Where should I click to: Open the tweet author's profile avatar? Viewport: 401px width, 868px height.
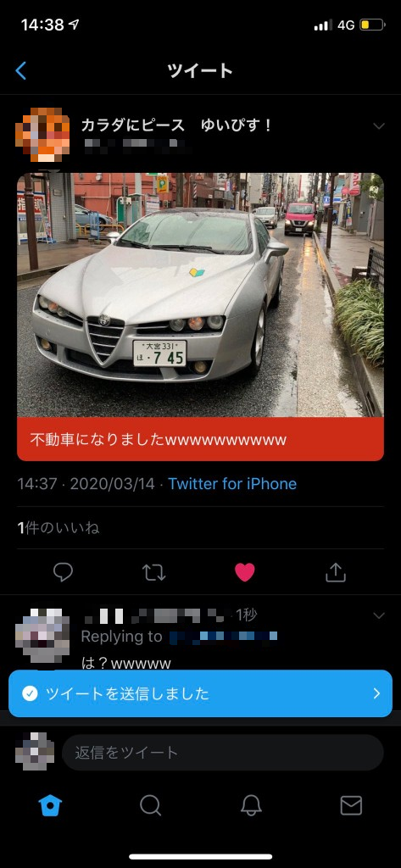click(x=42, y=135)
